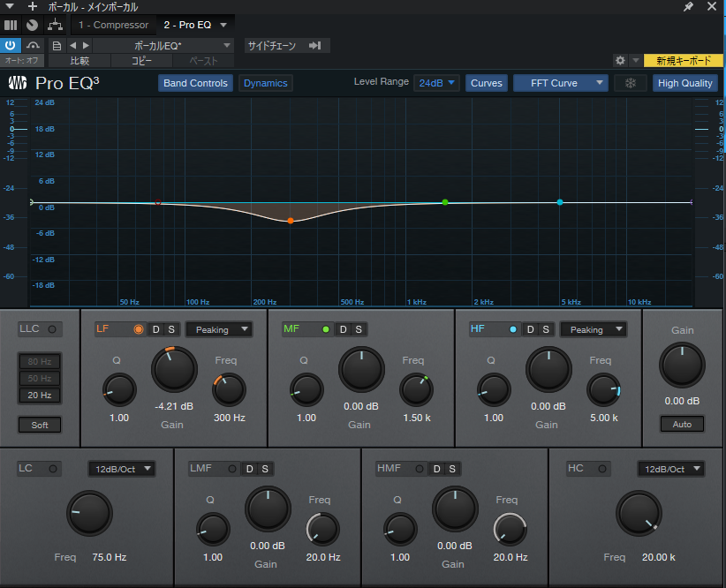
Task: Enable the LC filter toggle
Action: 53,469
